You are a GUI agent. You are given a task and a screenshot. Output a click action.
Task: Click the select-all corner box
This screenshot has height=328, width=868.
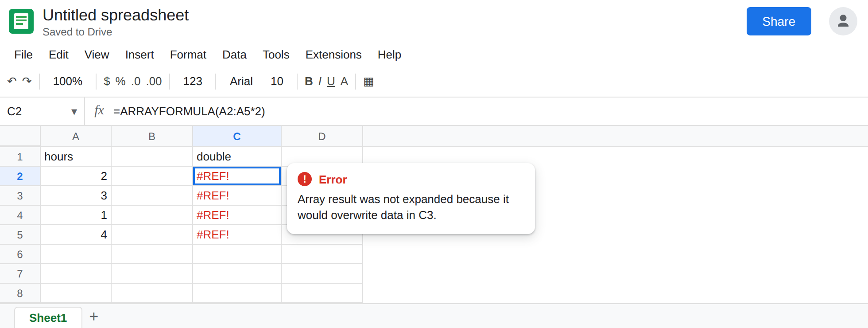tap(20, 136)
